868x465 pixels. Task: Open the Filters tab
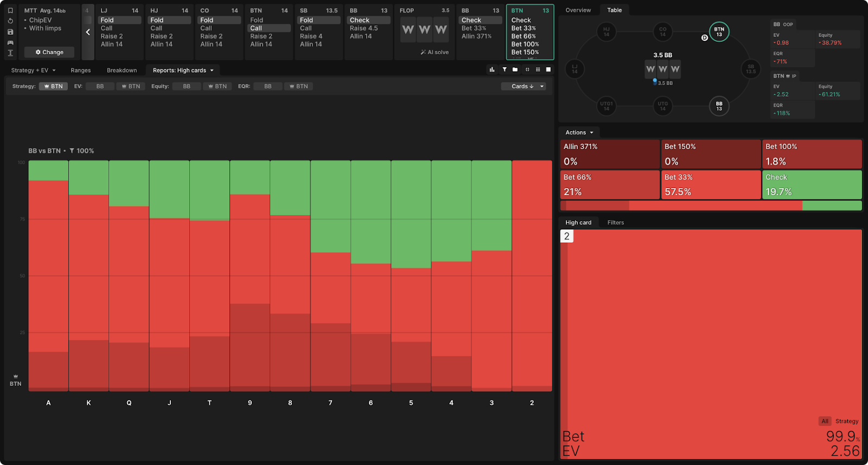pyautogui.click(x=615, y=223)
